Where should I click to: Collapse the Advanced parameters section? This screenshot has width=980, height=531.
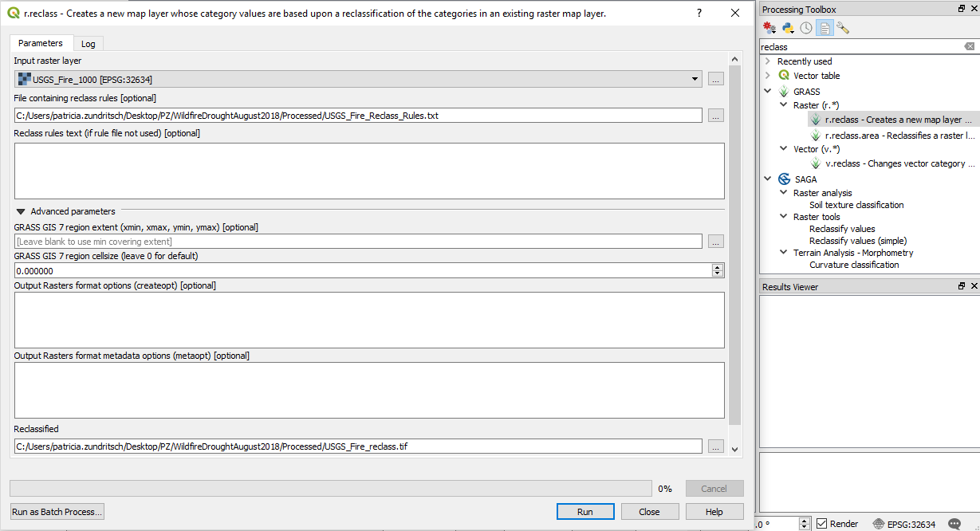19,211
